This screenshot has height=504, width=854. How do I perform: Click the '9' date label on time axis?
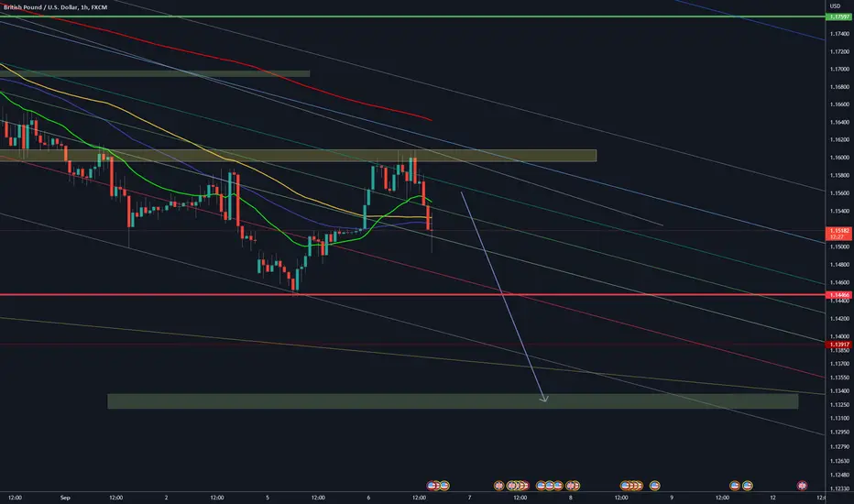[x=672, y=498]
